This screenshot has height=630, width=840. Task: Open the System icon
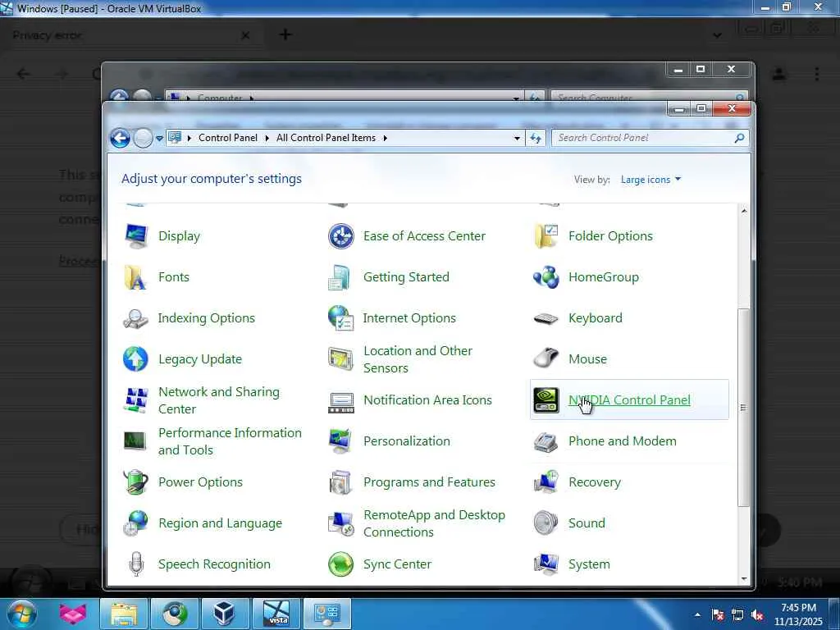tap(546, 564)
